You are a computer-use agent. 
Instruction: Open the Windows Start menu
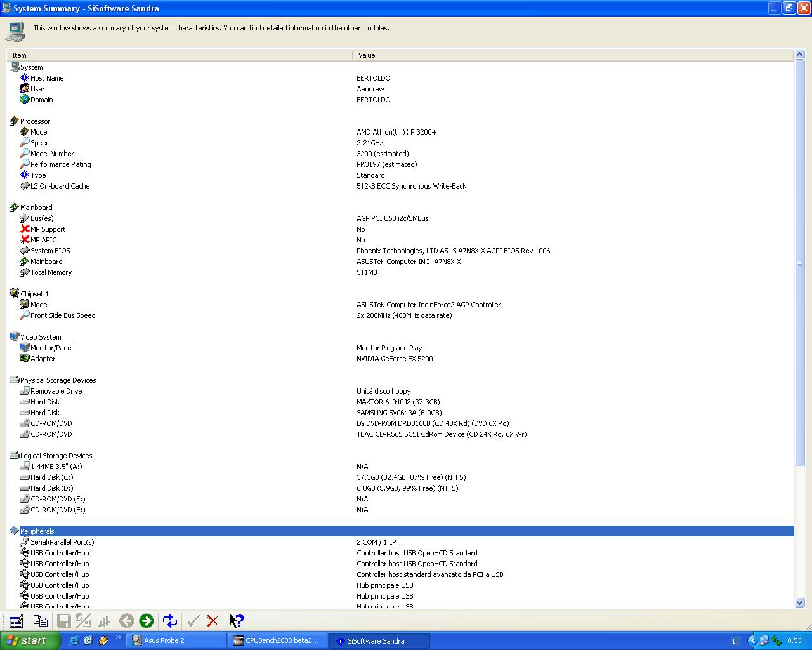30,640
